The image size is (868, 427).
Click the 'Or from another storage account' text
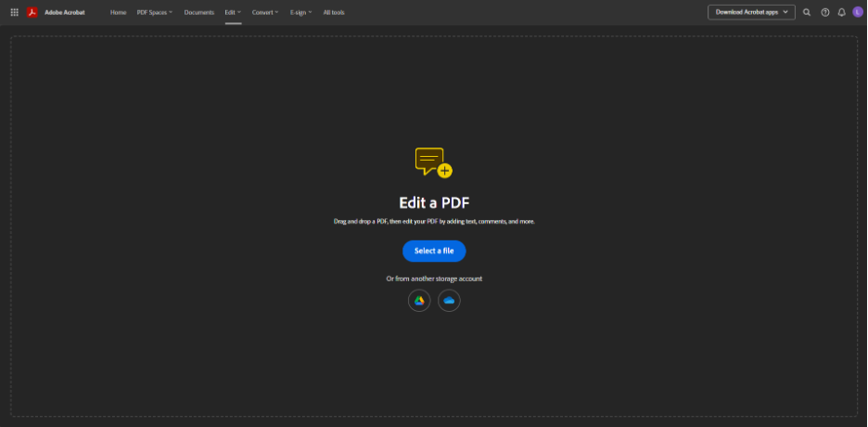[x=434, y=278]
